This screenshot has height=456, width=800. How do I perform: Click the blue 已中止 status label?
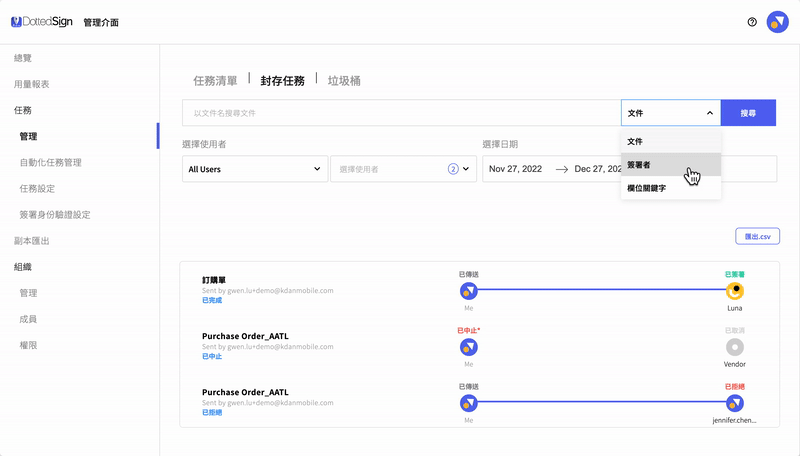coord(212,356)
